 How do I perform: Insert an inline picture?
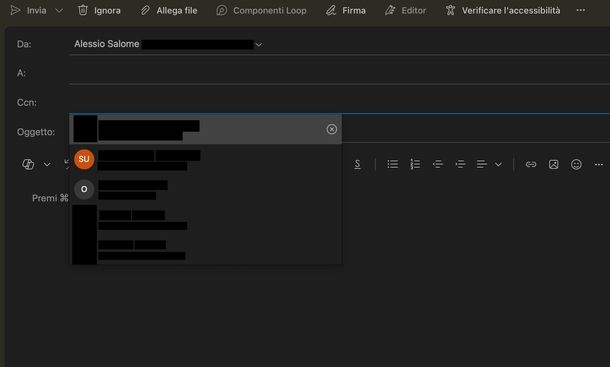pyautogui.click(x=554, y=164)
